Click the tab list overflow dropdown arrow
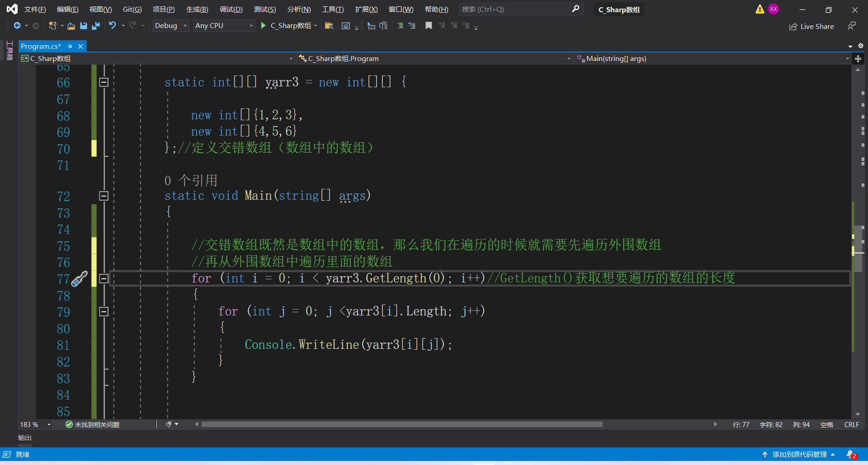Image resolution: width=868 pixels, height=465 pixels. 850,46
